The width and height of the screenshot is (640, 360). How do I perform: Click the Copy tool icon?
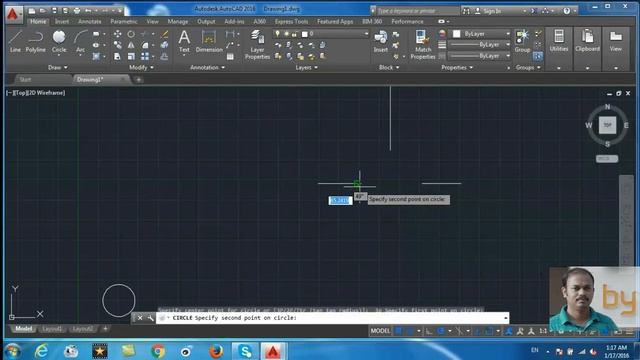pos(118,45)
